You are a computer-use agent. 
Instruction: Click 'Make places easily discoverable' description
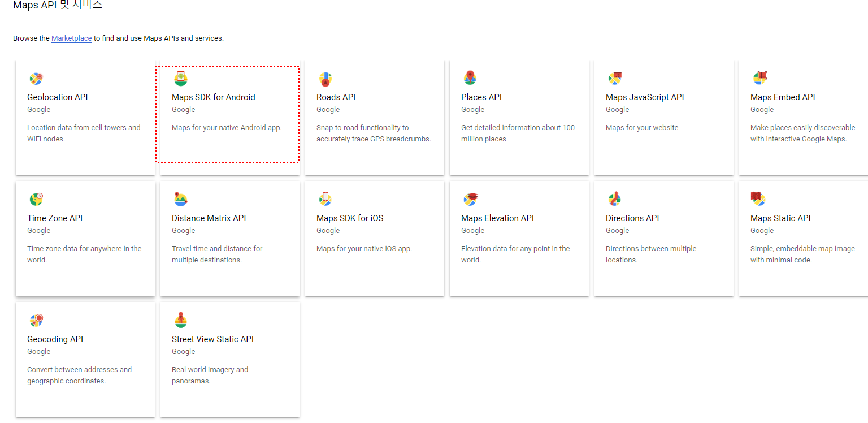803,133
